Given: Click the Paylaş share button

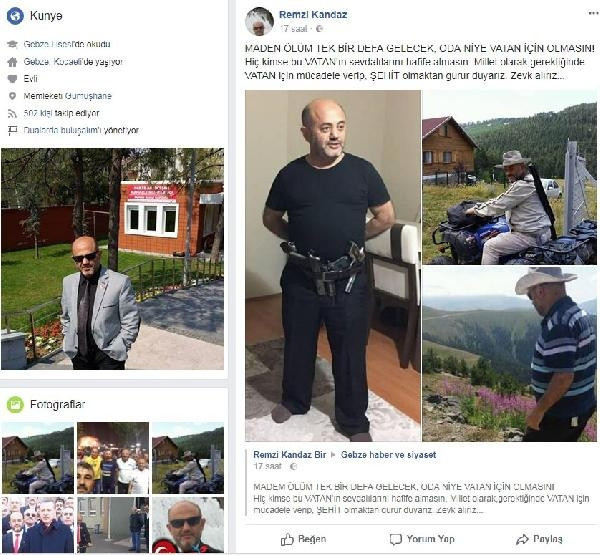Looking at the screenshot, I should 539,539.
